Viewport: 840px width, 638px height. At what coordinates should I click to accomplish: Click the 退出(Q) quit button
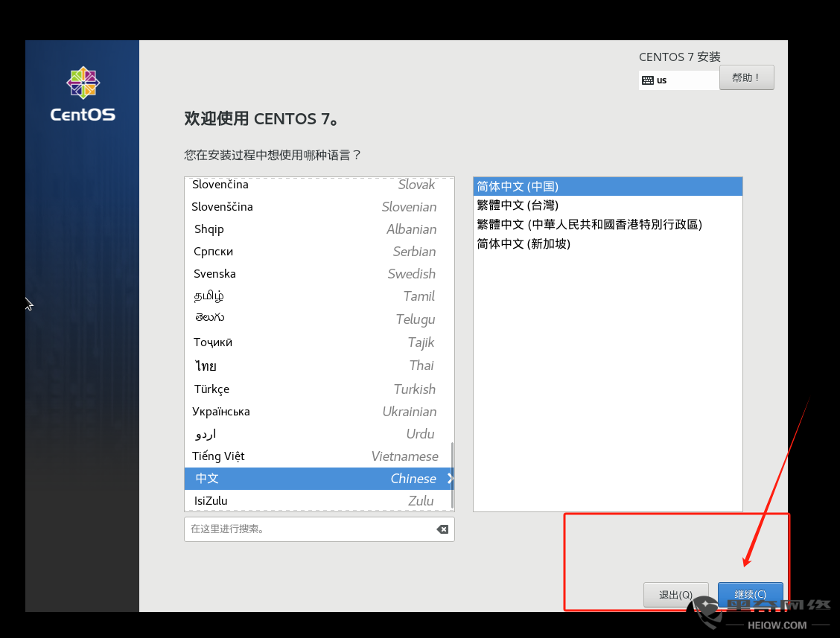675,595
